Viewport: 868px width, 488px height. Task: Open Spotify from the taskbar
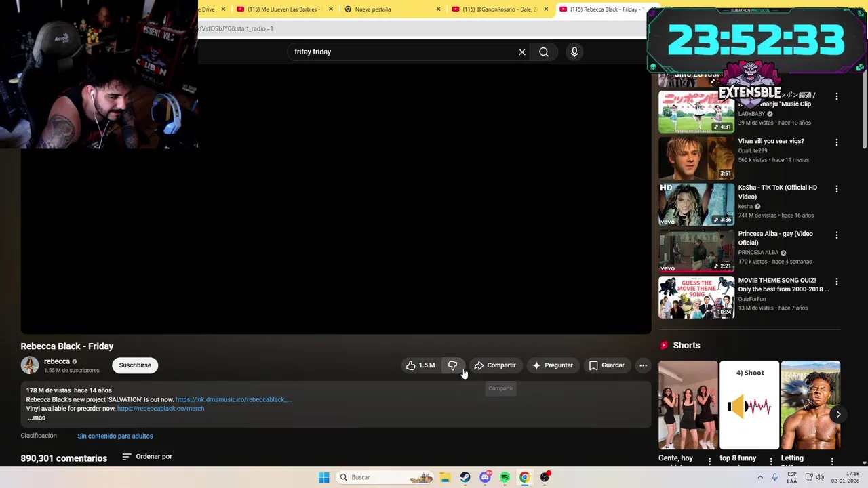click(505, 477)
